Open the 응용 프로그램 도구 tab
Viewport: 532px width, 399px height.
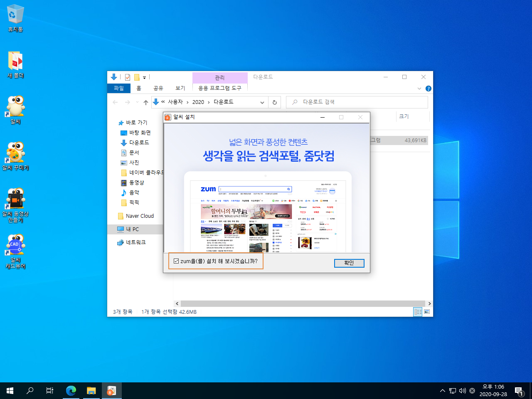coord(220,88)
